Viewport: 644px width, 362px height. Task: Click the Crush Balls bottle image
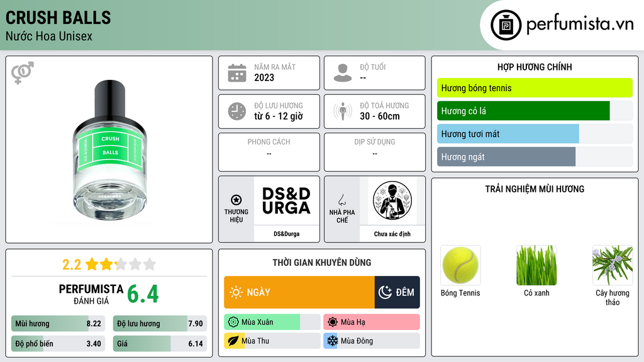pos(109,150)
